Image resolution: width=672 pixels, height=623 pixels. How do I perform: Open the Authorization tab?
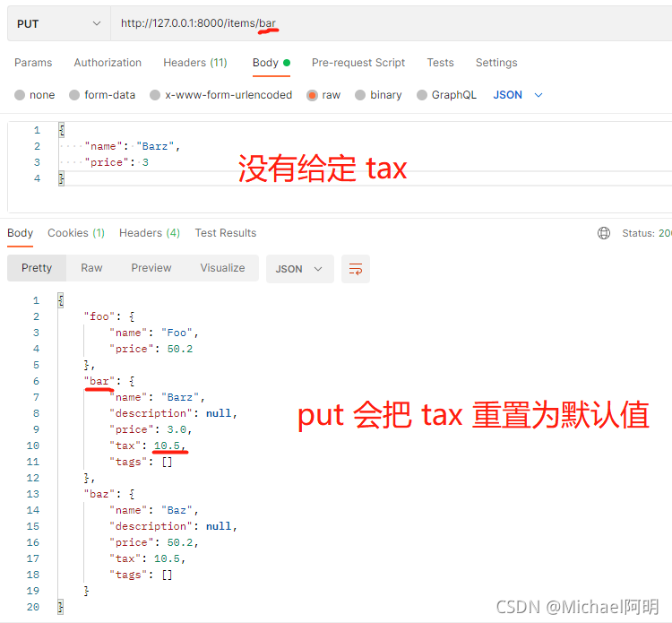[x=108, y=63]
